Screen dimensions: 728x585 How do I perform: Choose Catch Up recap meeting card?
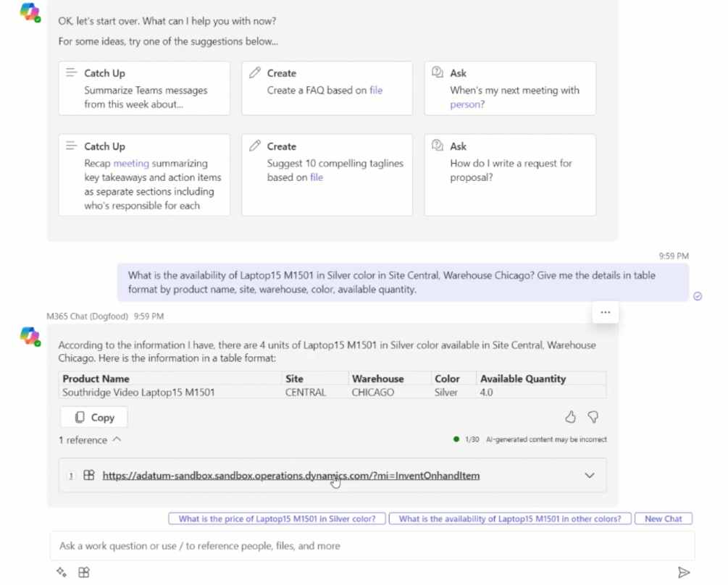point(144,175)
